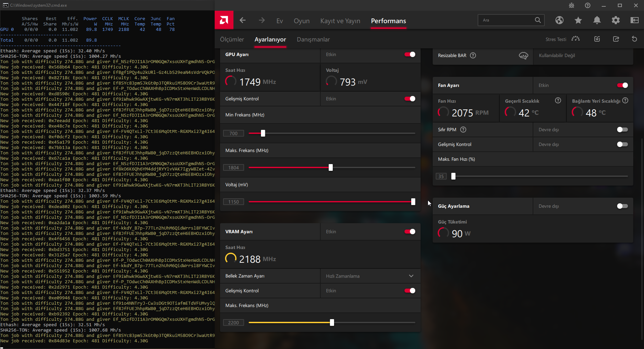
Task: Click the 42 °C current temperature reading
Action: click(x=529, y=113)
